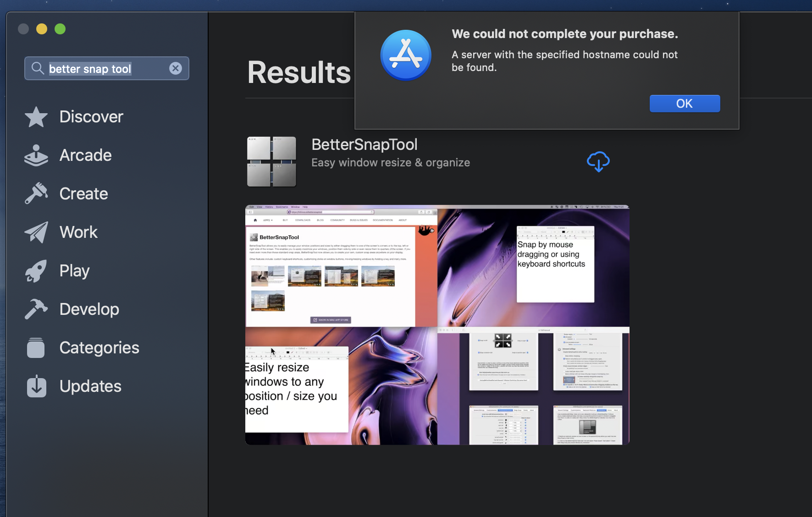Click the App Store icon in the dialog
Screen dimensions: 812x517
point(406,55)
